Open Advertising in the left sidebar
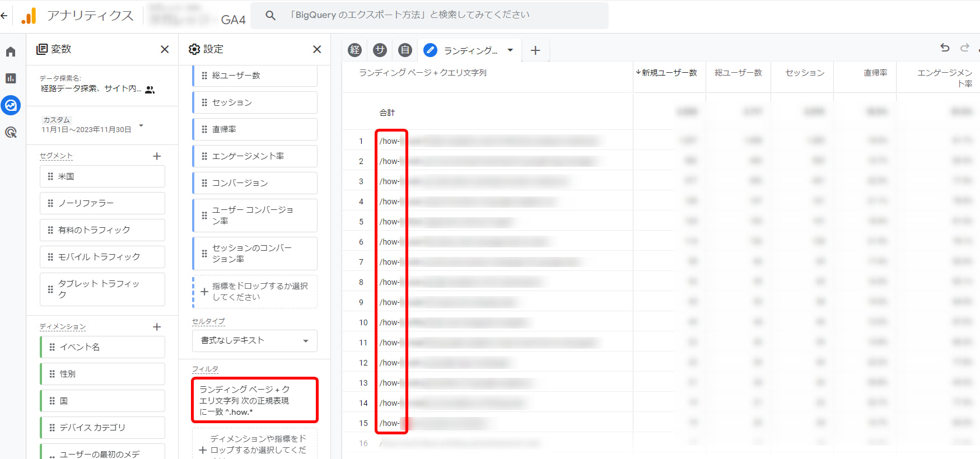 (x=11, y=132)
